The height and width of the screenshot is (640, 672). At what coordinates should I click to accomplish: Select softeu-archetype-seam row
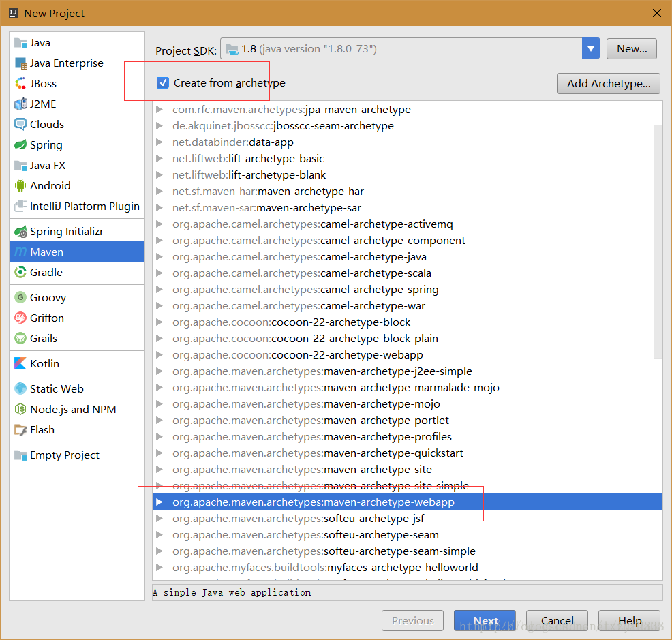(x=407, y=535)
